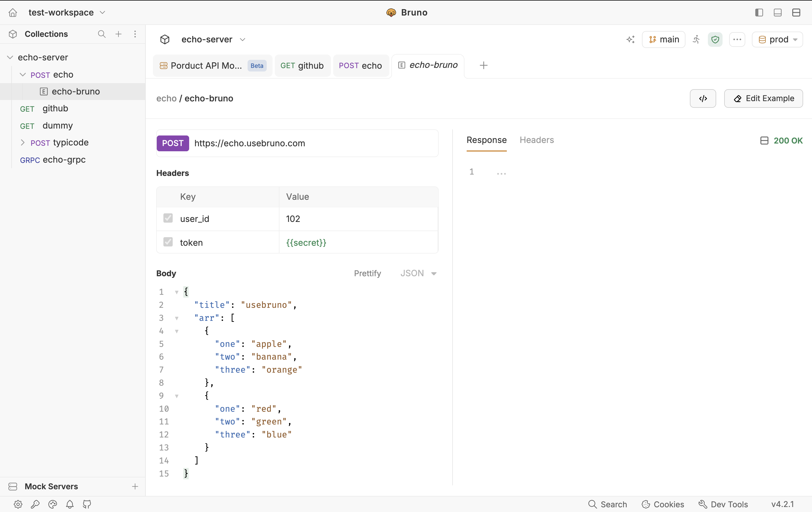812x512 pixels.
Task: Add a new collection with plus icon
Action: (x=118, y=34)
